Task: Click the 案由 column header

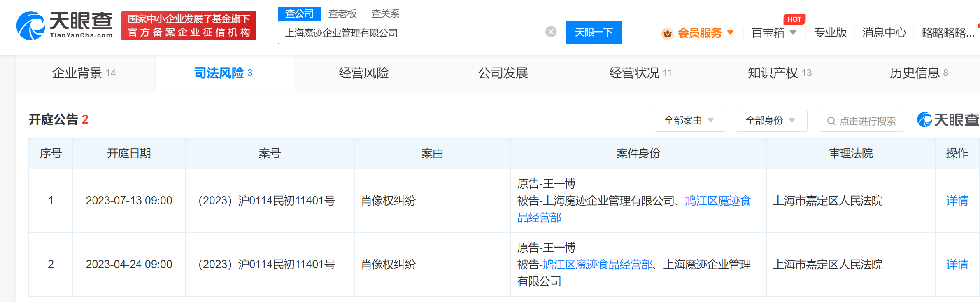Action: [x=432, y=153]
